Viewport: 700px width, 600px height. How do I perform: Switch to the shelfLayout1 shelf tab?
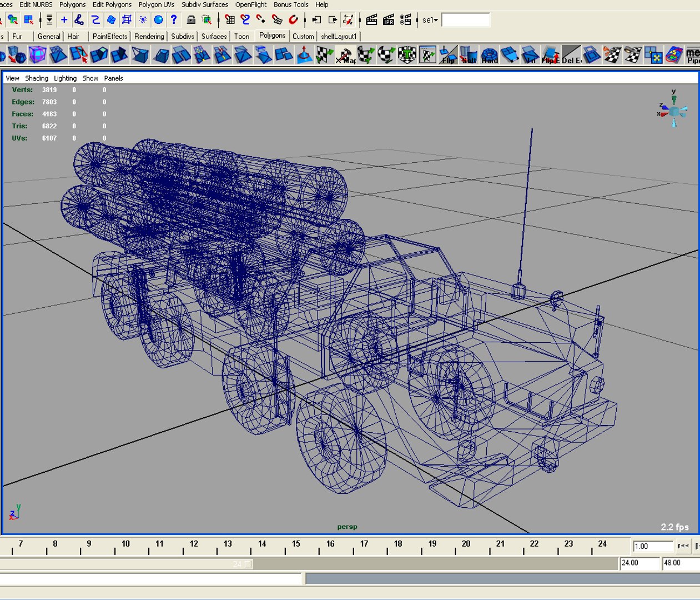coord(339,36)
